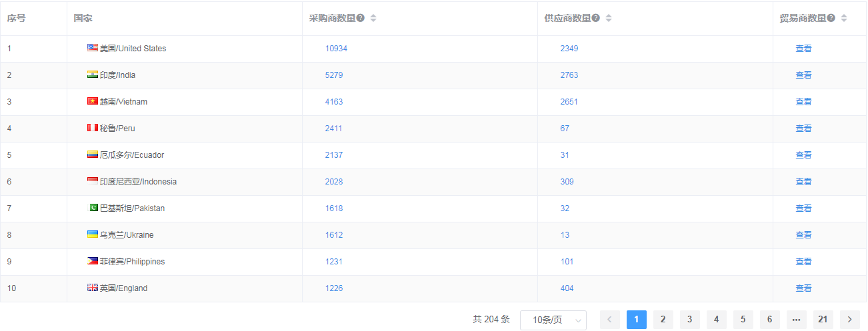
Task: Open Vietnam buyer count 4163
Action: 334,102
